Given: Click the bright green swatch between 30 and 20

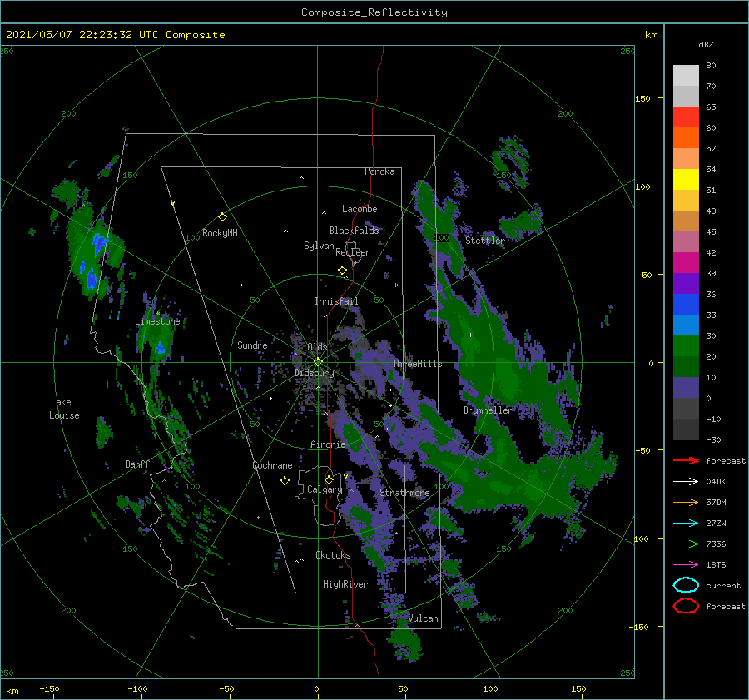Looking at the screenshot, I should 686,346.
